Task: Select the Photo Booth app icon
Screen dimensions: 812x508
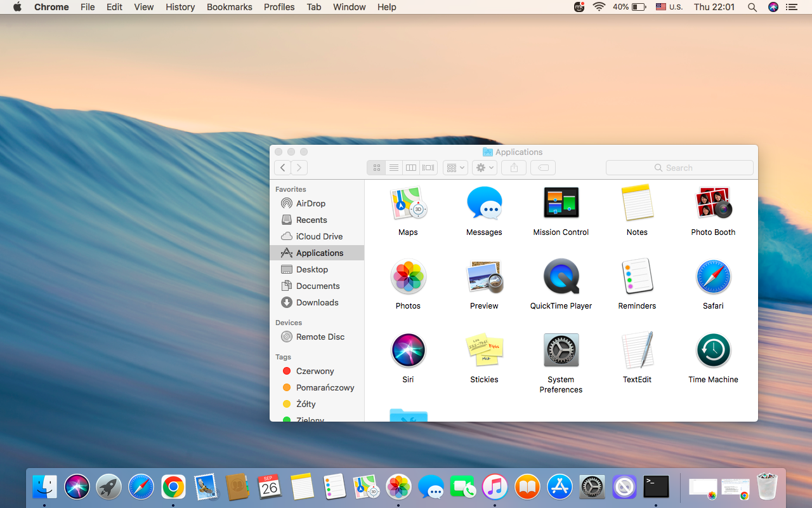Action: (x=713, y=204)
